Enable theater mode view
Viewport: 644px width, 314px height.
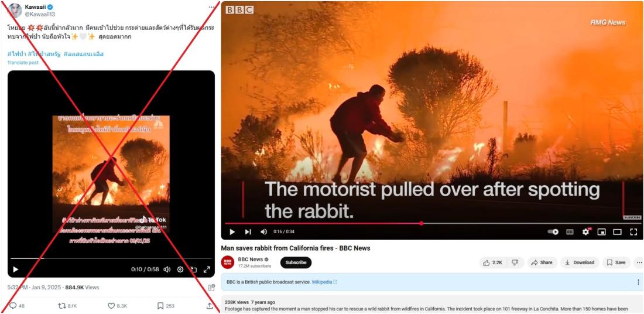[x=617, y=232]
